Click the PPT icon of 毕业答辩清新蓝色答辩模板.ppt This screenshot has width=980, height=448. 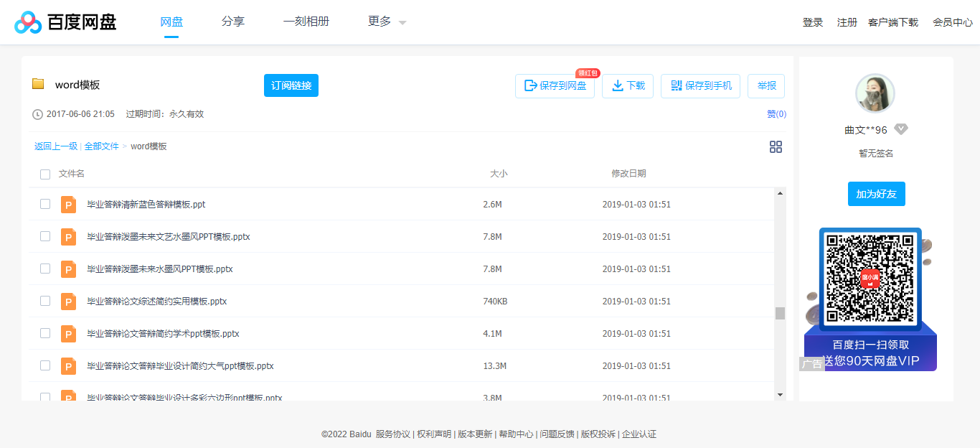point(68,204)
